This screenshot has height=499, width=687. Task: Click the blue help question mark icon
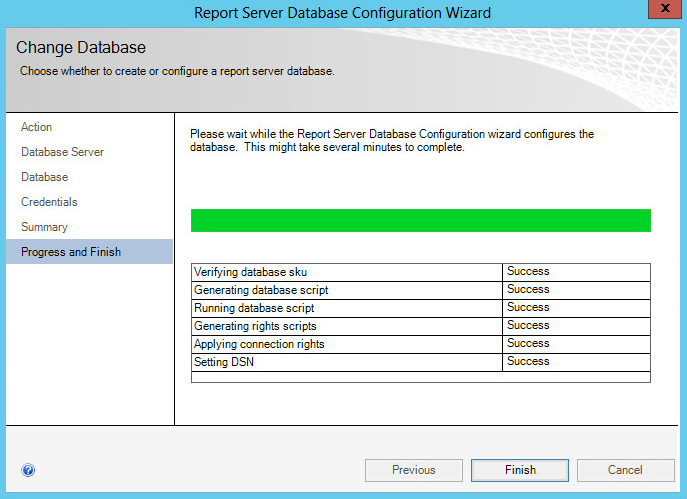28,470
